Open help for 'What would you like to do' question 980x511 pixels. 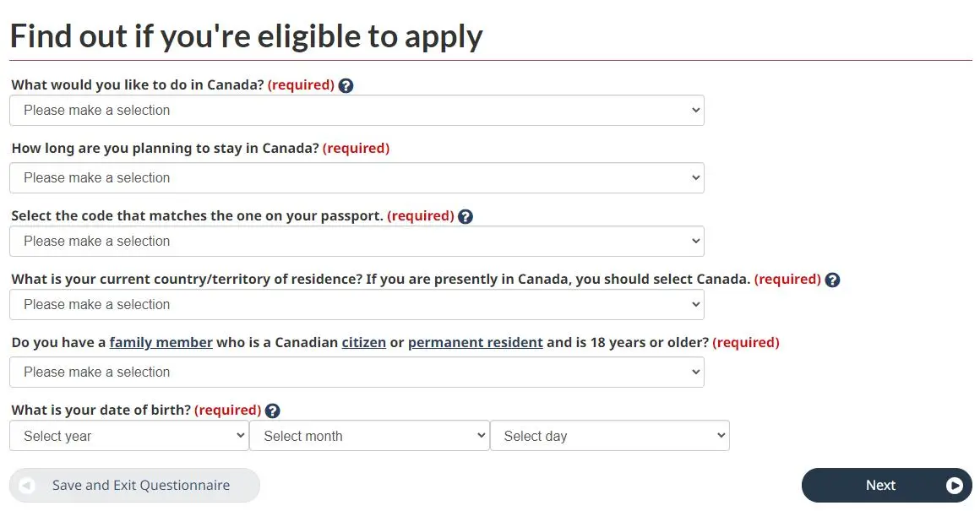tap(346, 85)
